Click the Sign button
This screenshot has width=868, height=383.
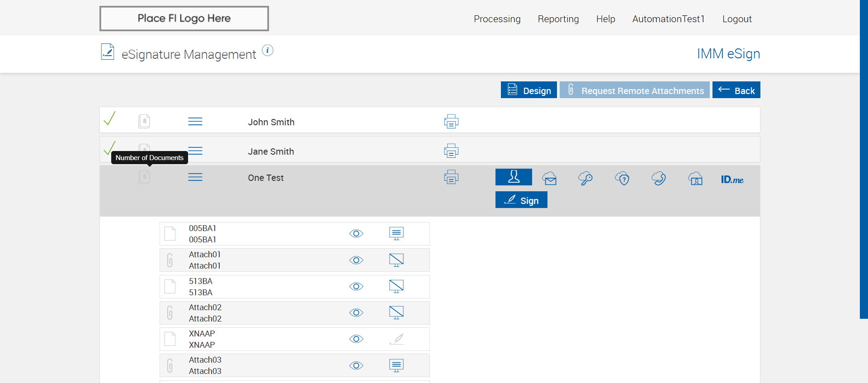(x=521, y=200)
